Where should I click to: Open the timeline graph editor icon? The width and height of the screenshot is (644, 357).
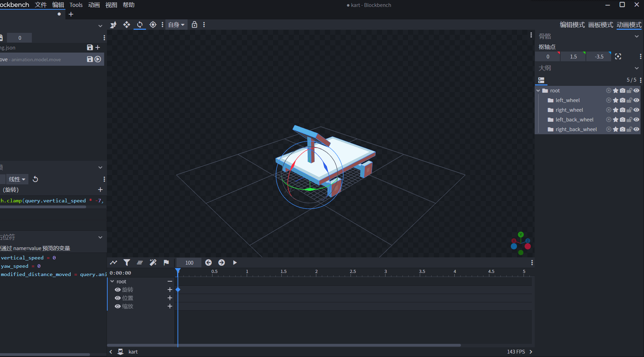point(114,263)
